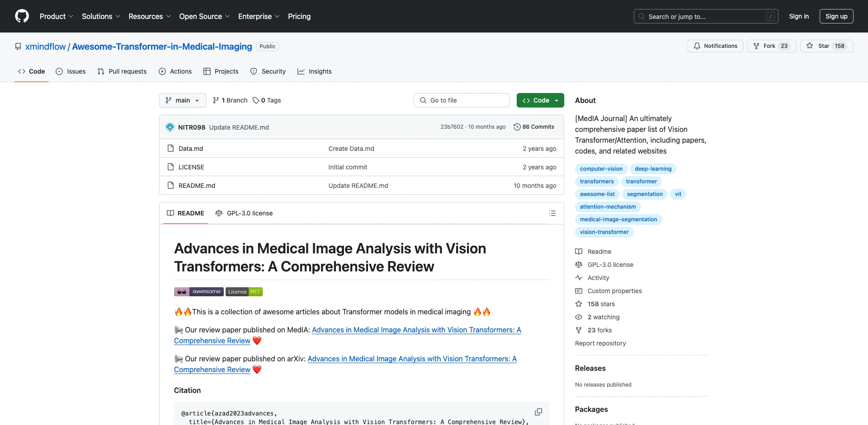Click the Activity pulse icon
868x425 pixels.
point(579,278)
